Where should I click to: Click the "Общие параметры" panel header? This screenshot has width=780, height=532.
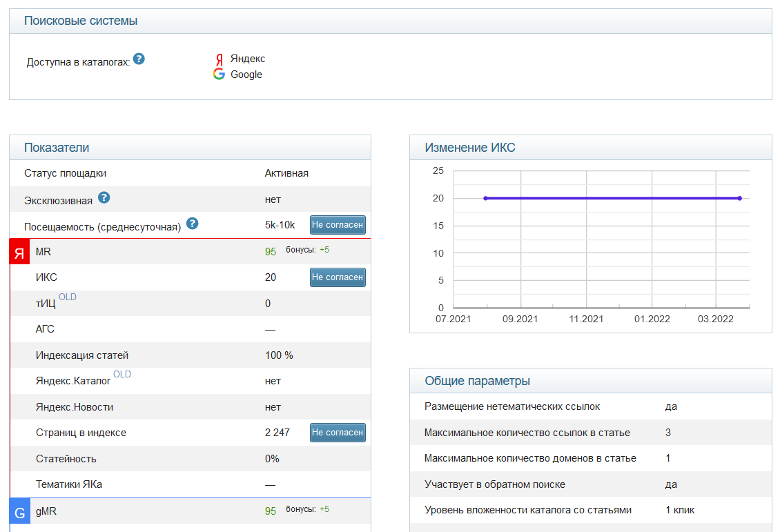coord(477,381)
